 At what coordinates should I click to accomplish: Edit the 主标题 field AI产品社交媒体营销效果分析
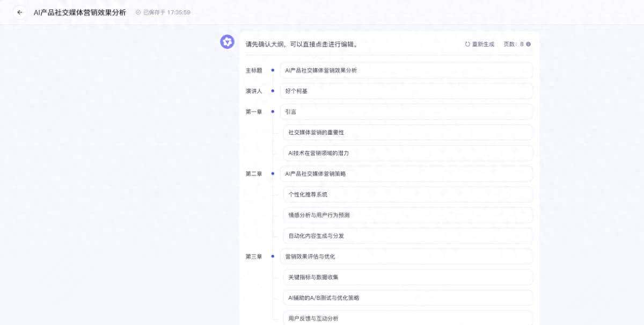408,70
